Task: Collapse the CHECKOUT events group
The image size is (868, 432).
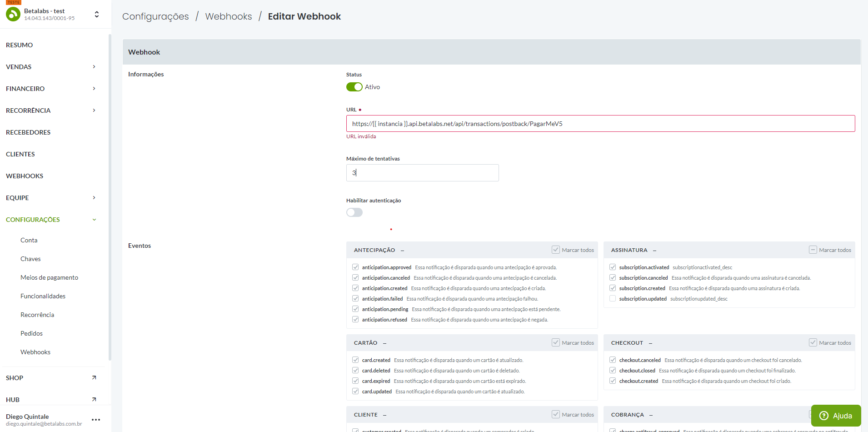Action: point(651,343)
